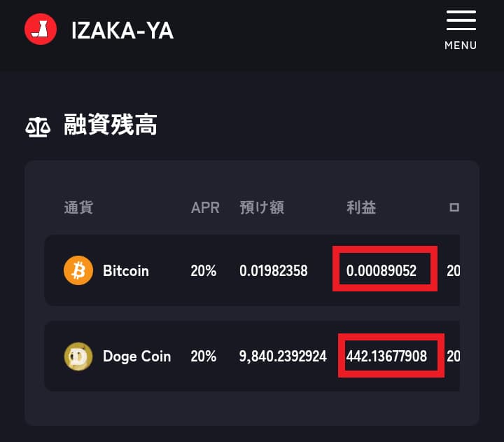This screenshot has width=504, height=442.
Task: Click Doge profit value 442.13677908
Action: pos(386,356)
